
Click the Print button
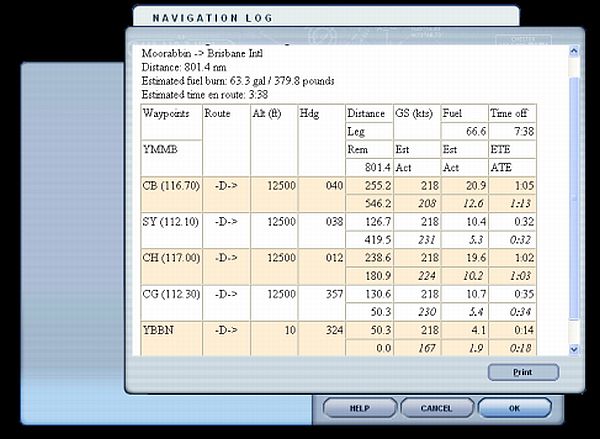[x=523, y=373]
